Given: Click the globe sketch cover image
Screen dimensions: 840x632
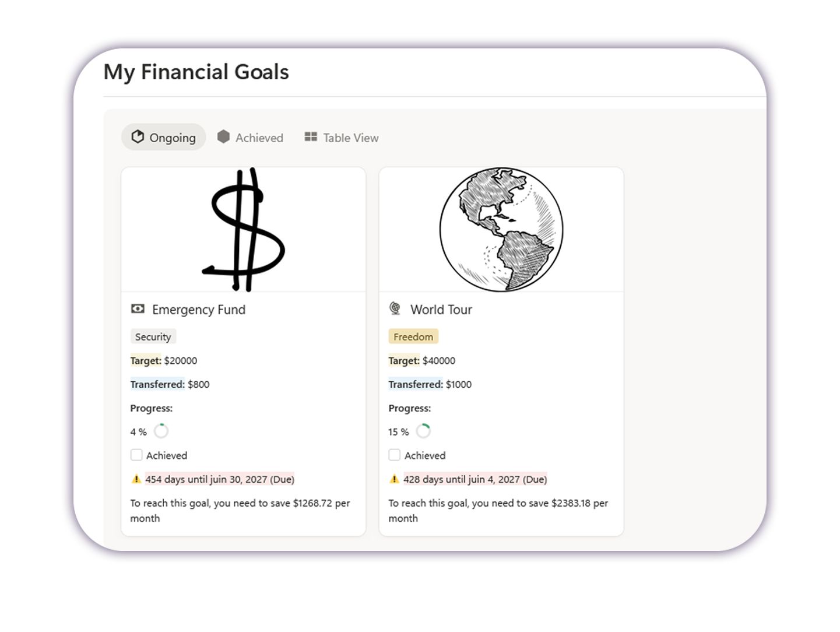Looking at the screenshot, I should click(x=501, y=230).
